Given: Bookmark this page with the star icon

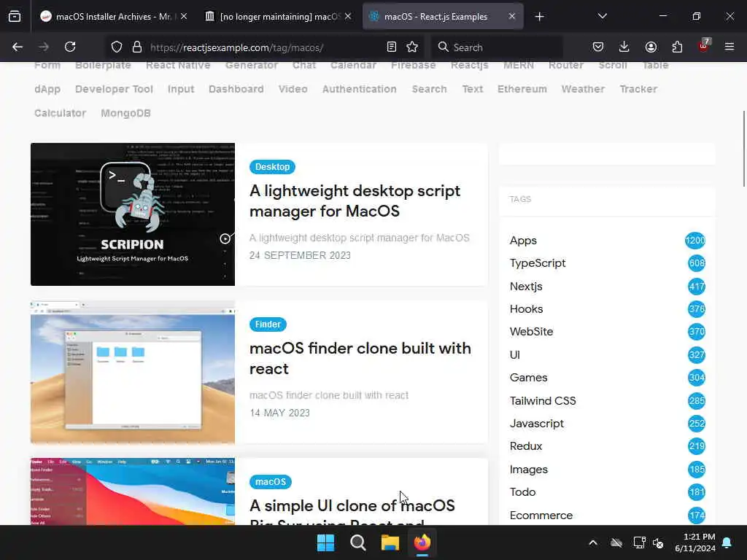Looking at the screenshot, I should point(412,47).
